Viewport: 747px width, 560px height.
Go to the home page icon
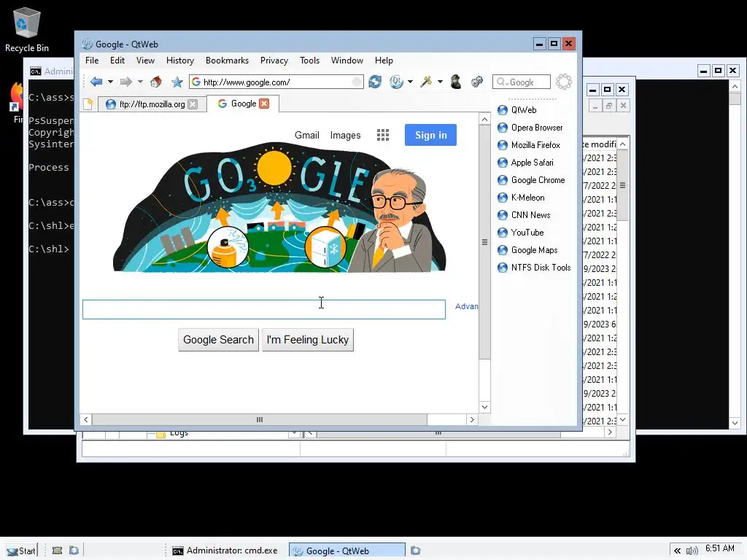156,82
